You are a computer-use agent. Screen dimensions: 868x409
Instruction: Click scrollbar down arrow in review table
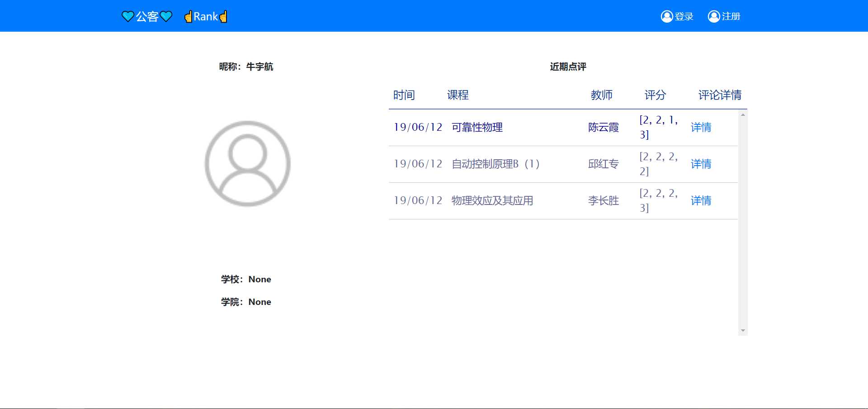click(x=743, y=331)
